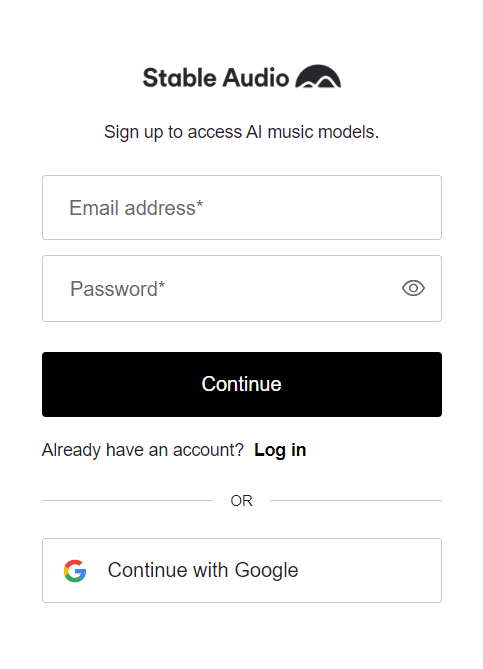483x669 pixels.
Task: Choose Continue with Google sign-up option
Action: tap(242, 570)
